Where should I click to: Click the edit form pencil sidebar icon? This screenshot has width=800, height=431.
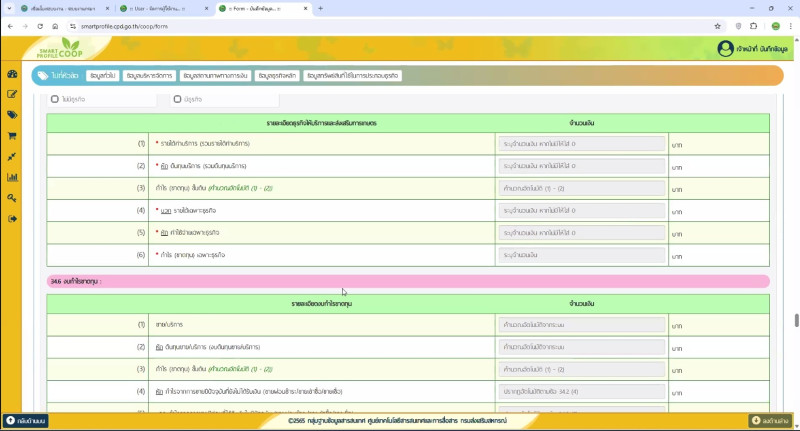click(x=12, y=95)
